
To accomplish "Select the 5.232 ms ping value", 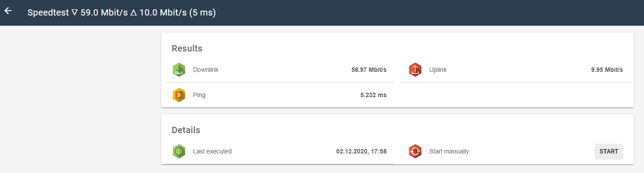I will click(x=374, y=95).
